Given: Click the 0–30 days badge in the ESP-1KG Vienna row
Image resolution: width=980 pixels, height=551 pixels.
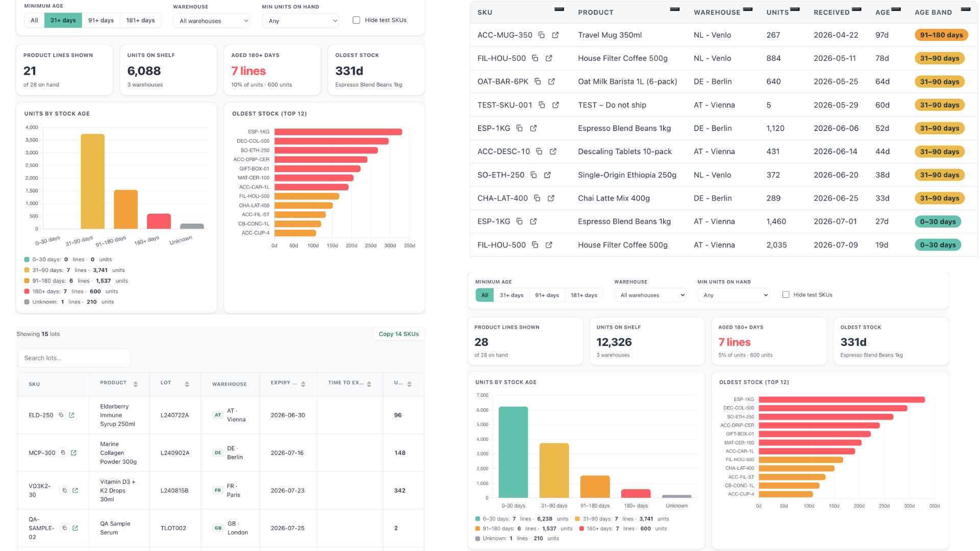Looking at the screenshot, I should point(938,221).
